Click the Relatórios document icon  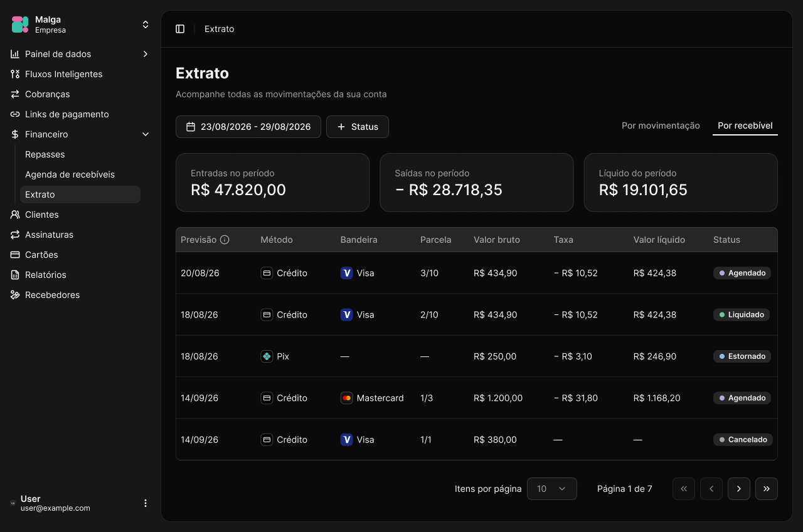pyautogui.click(x=15, y=275)
